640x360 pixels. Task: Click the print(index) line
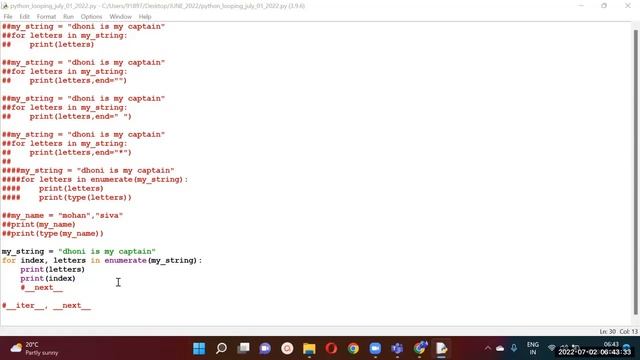[48, 278]
